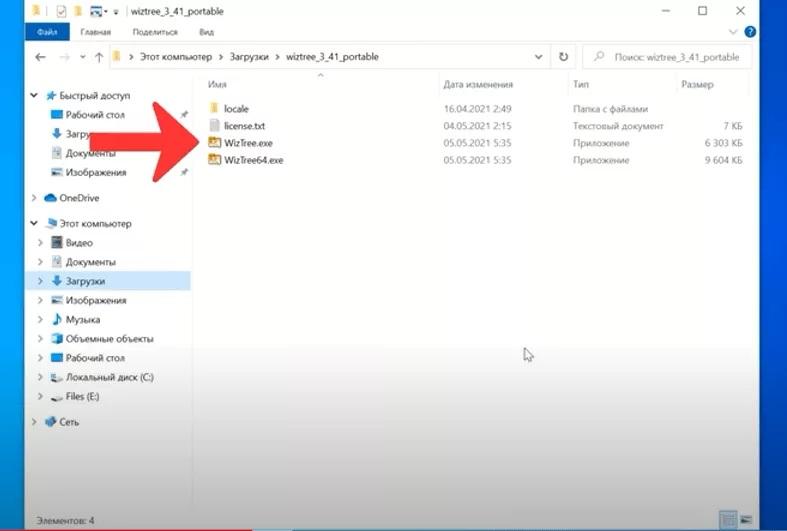Click the OneDrive cloud icon
Image resolution: width=787 pixels, height=531 pixels.
50,198
